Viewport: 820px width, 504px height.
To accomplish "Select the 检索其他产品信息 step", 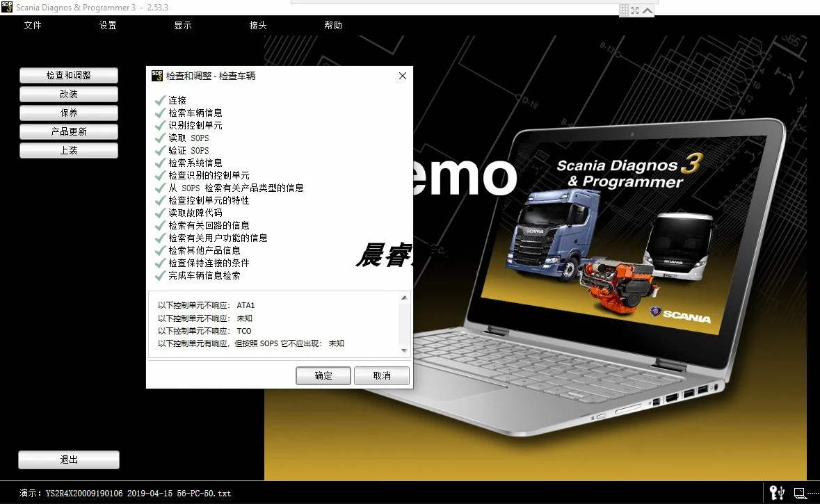I will coord(204,250).
